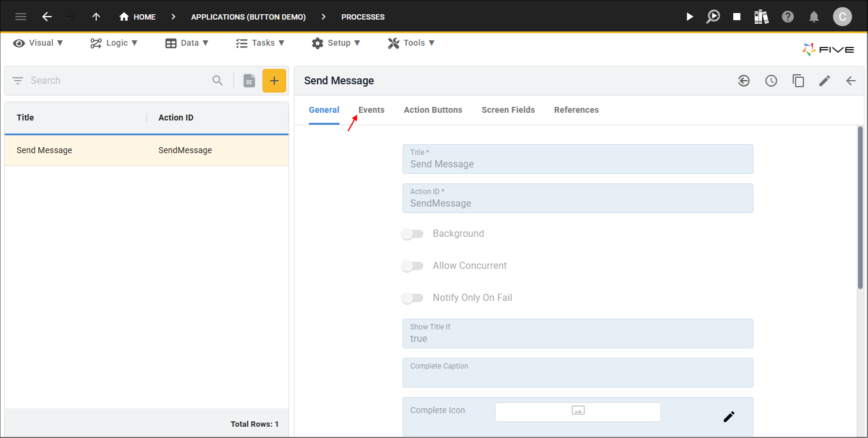The width and height of the screenshot is (868, 438).
Task: Click the Complete Icon image placeholder
Action: point(578,412)
